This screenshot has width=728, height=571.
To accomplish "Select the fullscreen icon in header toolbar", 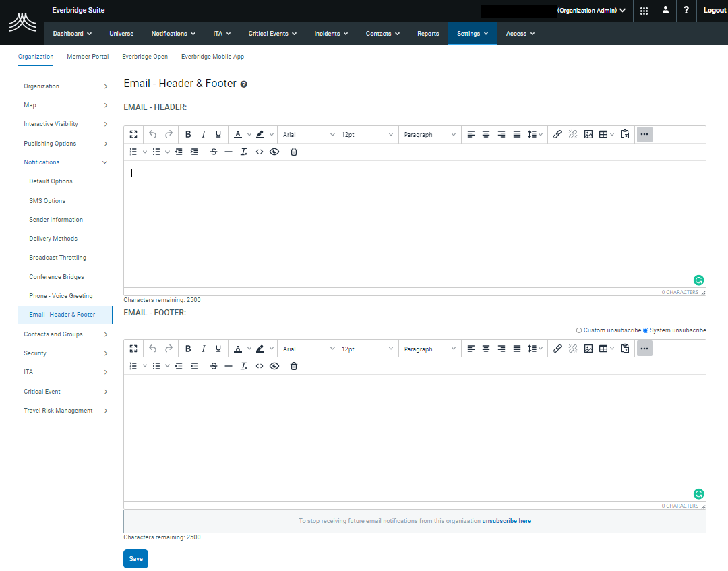I will [x=133, y=134].
